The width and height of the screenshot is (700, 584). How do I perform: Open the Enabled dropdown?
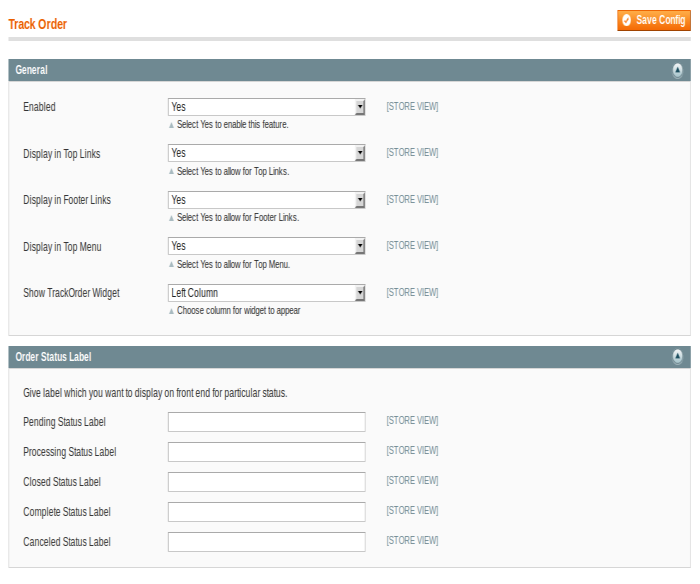[x=267, y=107]
